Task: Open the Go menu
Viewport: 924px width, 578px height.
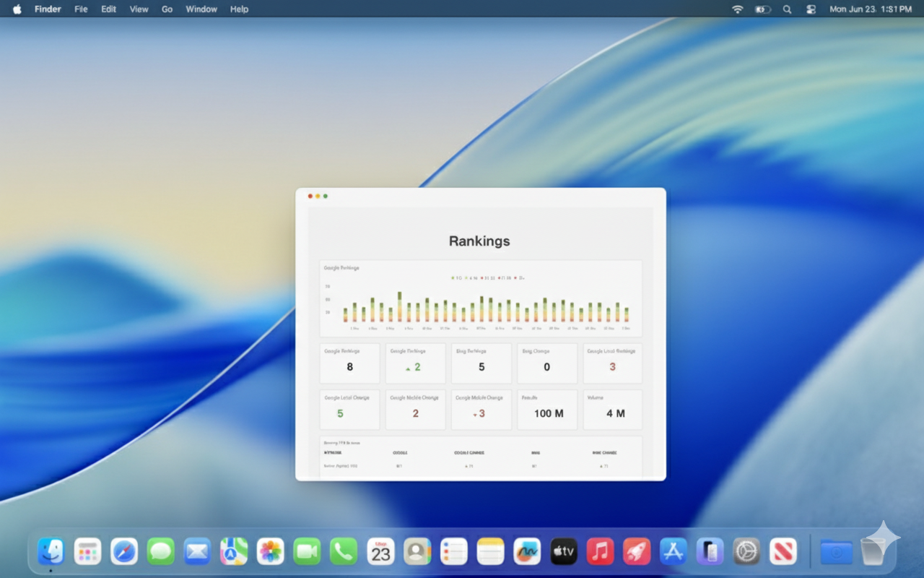Action: click(x=167, y=9)
